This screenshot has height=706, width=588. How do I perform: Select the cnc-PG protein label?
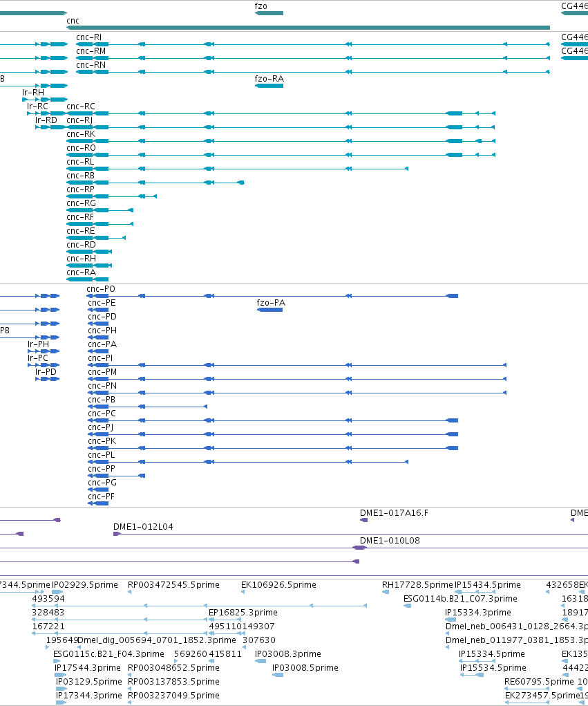(102, 483)
